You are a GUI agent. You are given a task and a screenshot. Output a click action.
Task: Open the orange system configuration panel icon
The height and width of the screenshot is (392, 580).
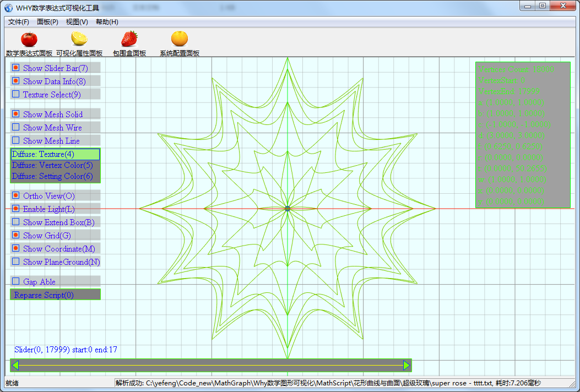[x=179, y=40]
